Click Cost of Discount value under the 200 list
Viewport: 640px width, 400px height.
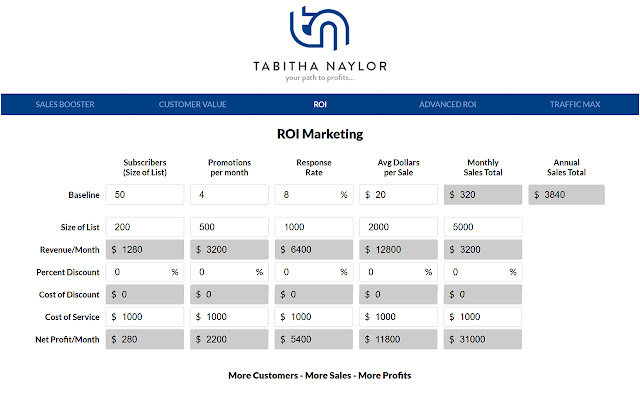click(x=145, y=294)
